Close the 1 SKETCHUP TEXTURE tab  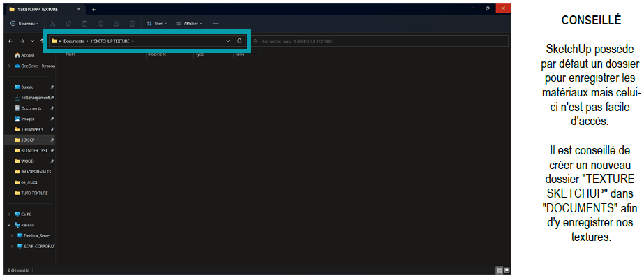click(78, 9)
